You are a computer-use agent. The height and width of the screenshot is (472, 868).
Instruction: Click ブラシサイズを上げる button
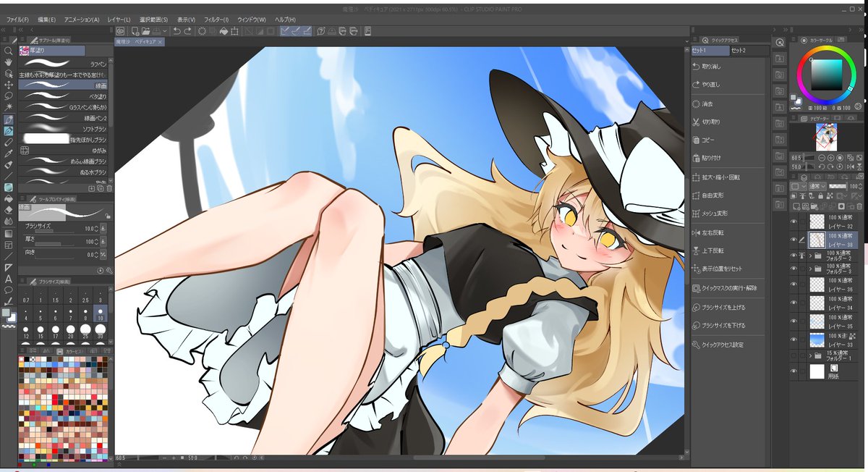click(x=728, y=307)
